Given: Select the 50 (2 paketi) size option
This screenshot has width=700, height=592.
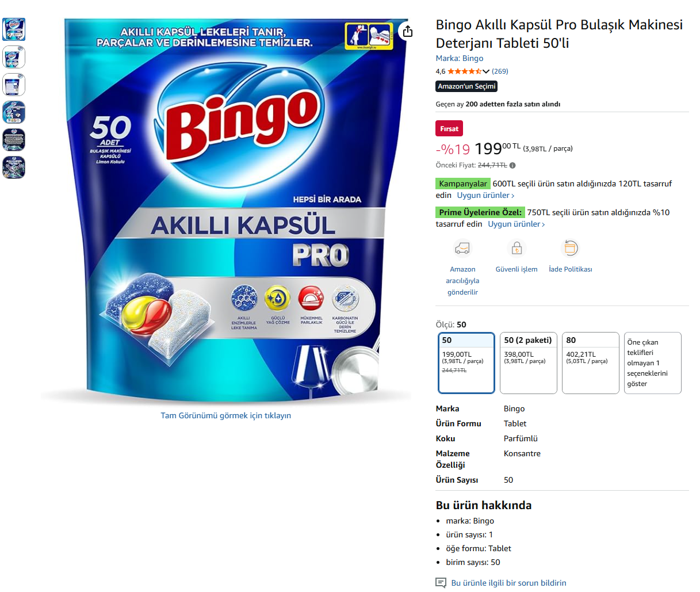Looking at the screenshot, I should coord(529,363).
